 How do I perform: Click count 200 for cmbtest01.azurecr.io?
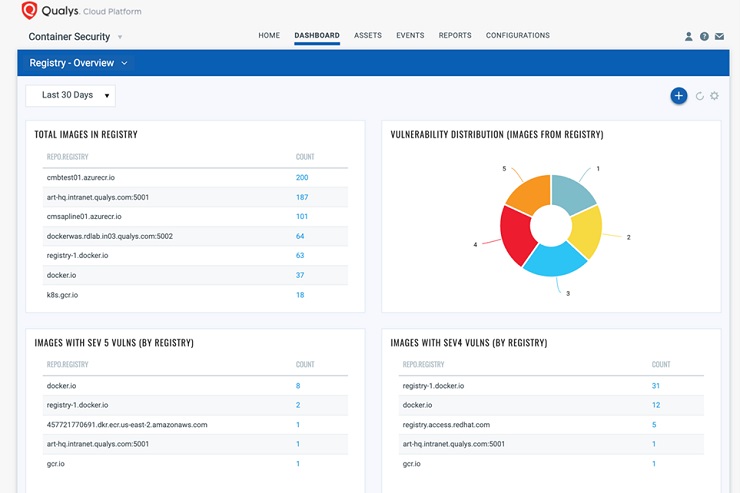pyautogui.click(x=301, y=178)
